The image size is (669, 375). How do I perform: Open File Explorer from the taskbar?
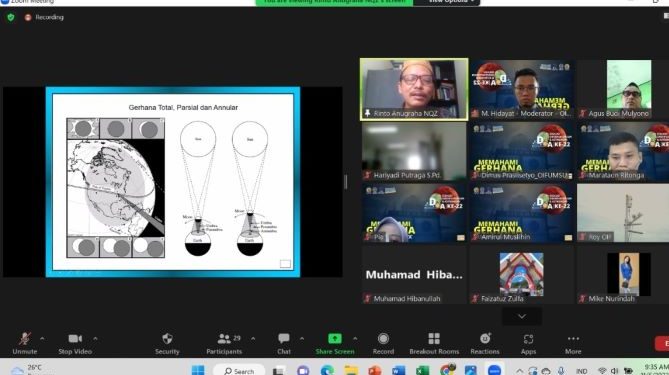[x=351, y=370]
